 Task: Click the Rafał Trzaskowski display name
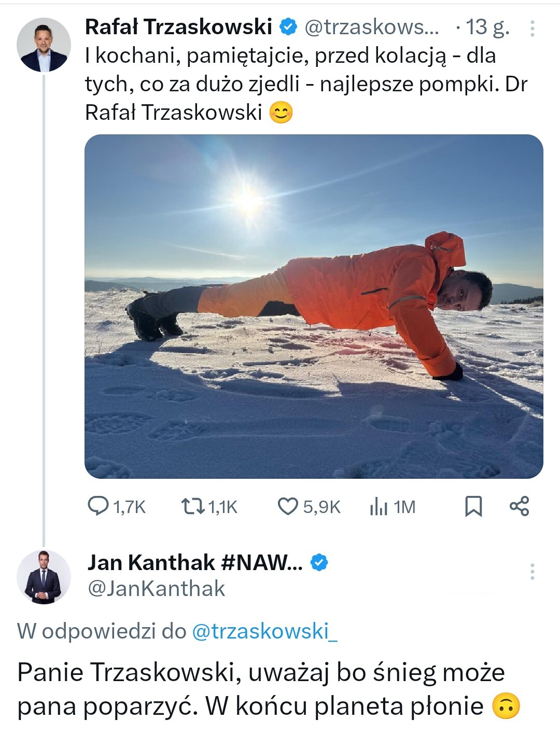tap(178, 26)
